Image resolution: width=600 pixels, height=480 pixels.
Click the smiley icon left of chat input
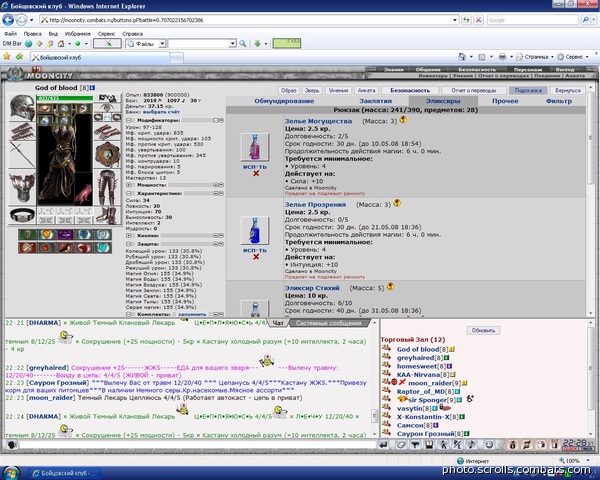point(12,445)
